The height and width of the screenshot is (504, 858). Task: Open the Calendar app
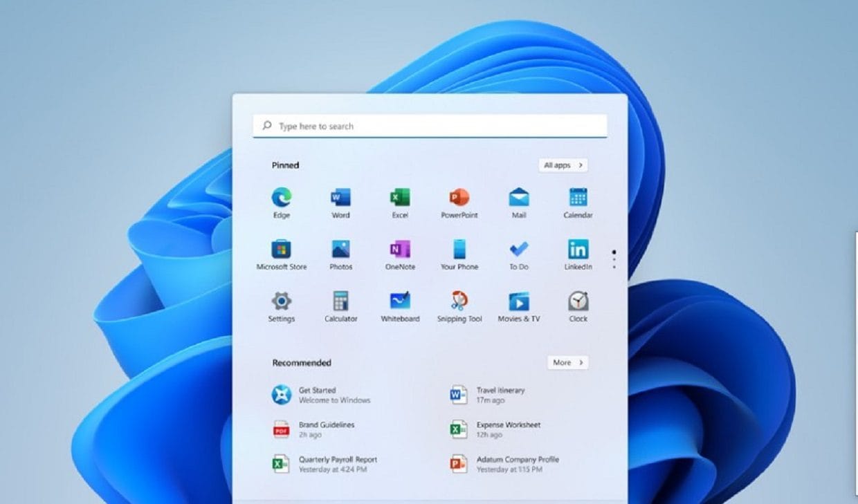[x=578, y=203]
